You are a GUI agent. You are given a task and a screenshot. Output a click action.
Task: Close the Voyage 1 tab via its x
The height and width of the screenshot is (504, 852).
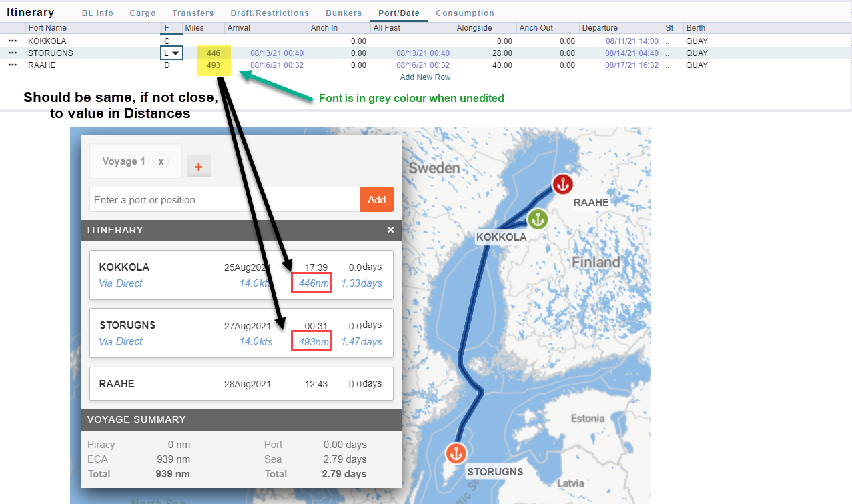160,161
